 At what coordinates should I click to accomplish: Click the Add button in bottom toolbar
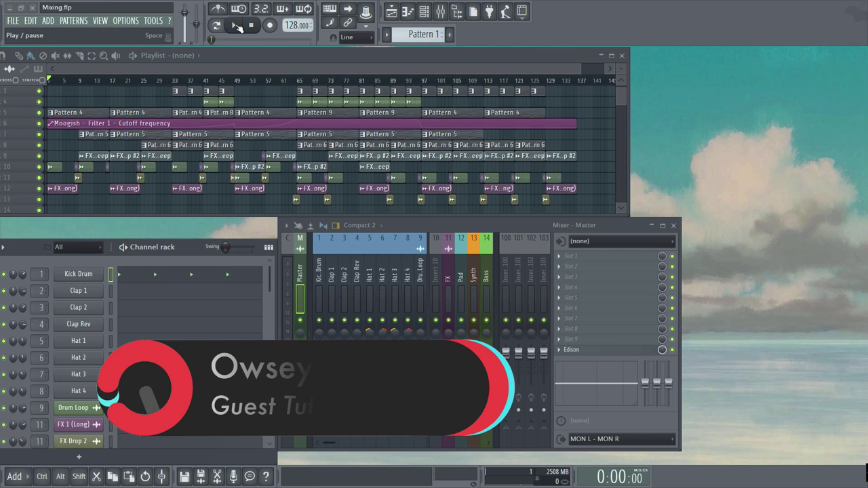[x=14, y=476]
